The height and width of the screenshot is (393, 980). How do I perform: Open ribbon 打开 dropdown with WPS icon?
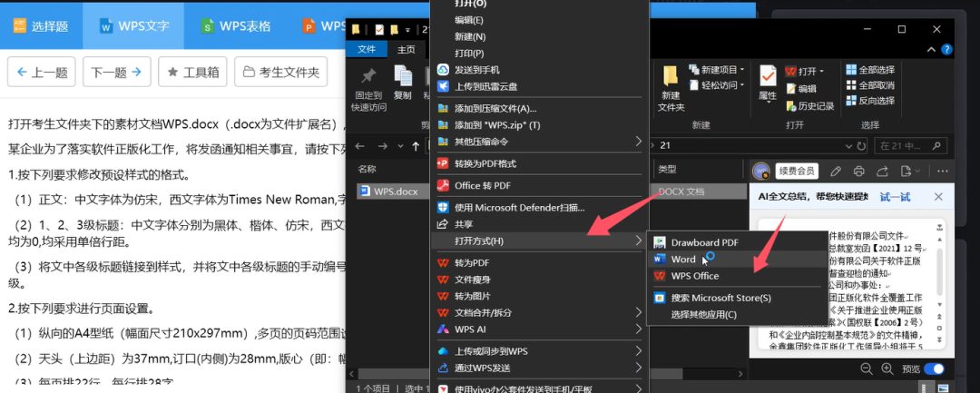point(805,71)
